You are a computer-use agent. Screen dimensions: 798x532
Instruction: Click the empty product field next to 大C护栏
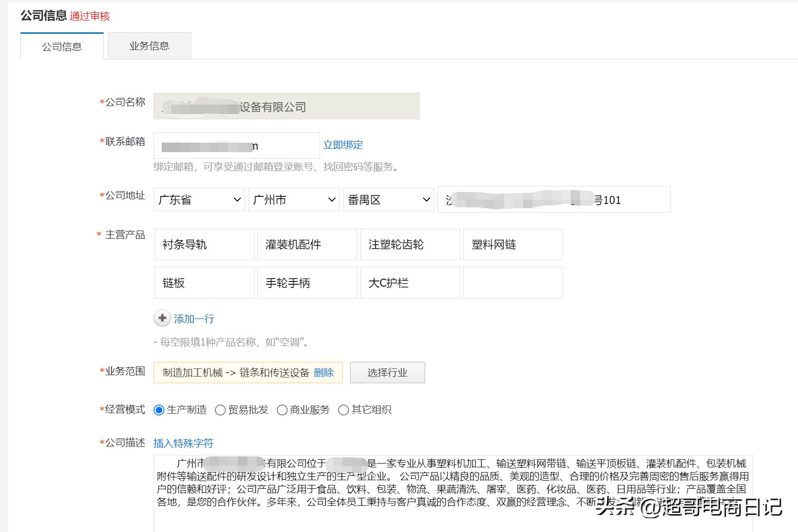pyautogui.click(x=513, y=282)
